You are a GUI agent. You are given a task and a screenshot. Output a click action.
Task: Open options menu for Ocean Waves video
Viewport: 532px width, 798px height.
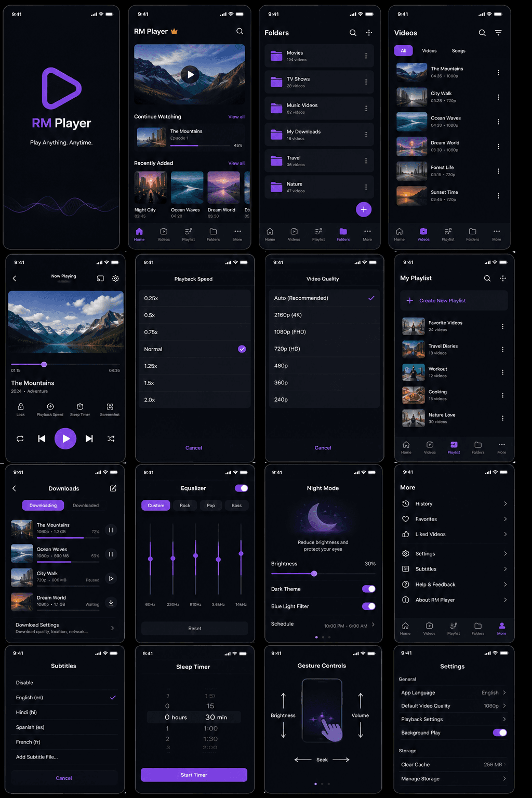click(x=498, y=122)
